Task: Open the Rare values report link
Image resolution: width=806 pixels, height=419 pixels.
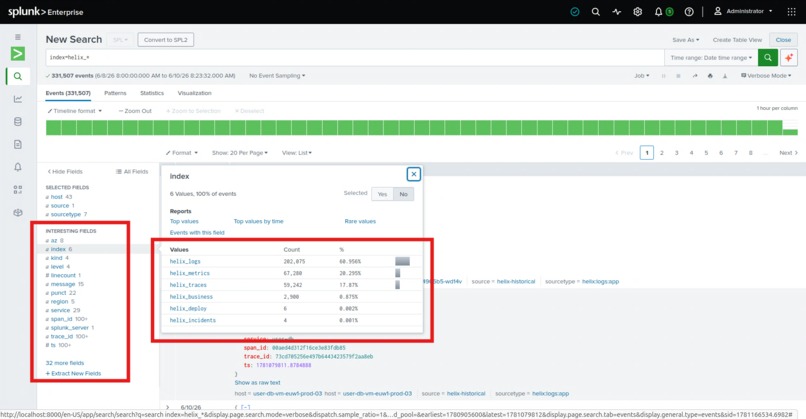Action: click(x=360, y=221)
